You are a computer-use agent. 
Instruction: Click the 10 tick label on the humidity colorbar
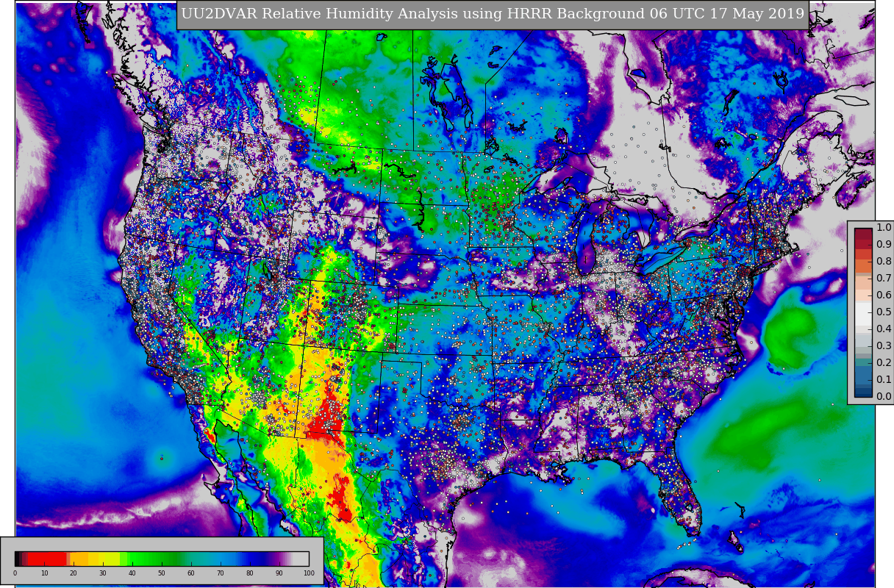44,573
